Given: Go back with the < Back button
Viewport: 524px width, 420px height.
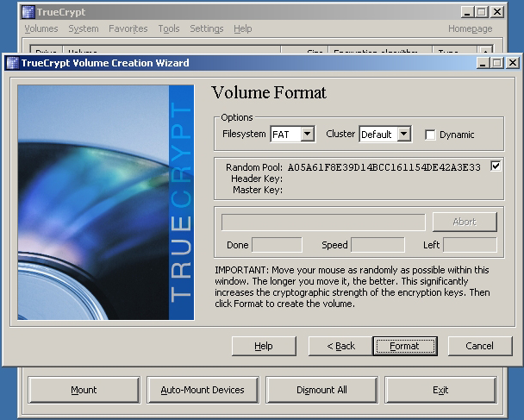Looking at the screenshot, I should [340, 346].
